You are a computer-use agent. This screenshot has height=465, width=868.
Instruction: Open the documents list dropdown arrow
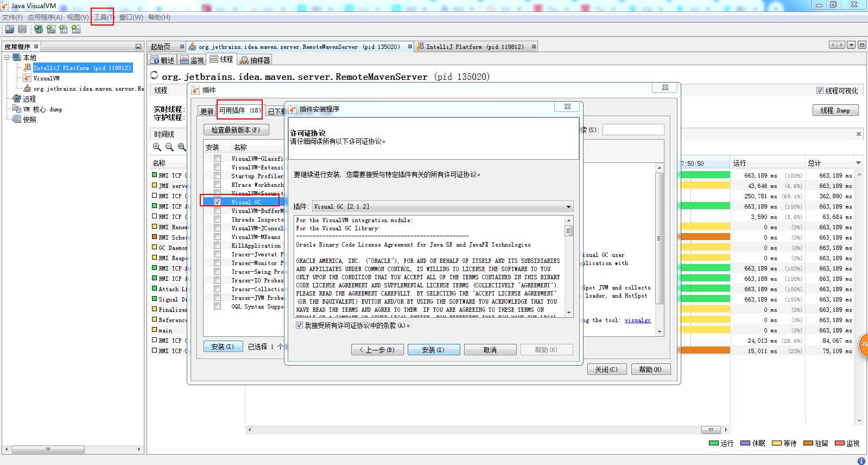[x=851, y=45]
